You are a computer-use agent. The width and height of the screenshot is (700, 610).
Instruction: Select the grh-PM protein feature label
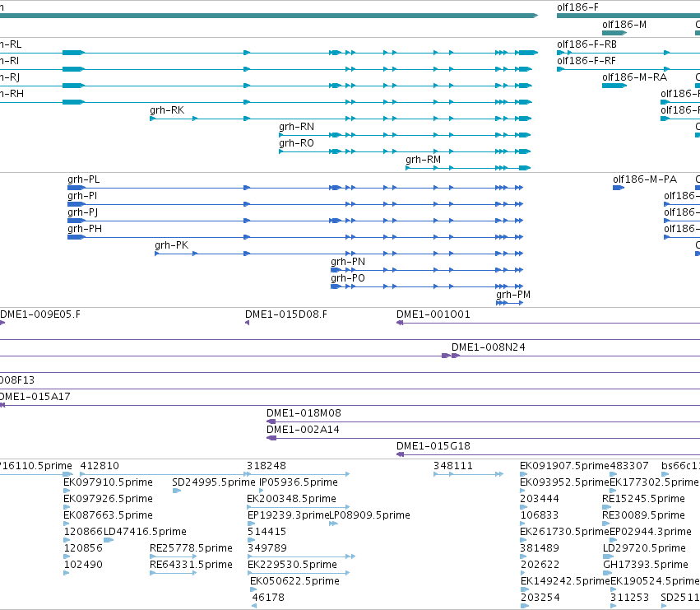tap(513, 295)
